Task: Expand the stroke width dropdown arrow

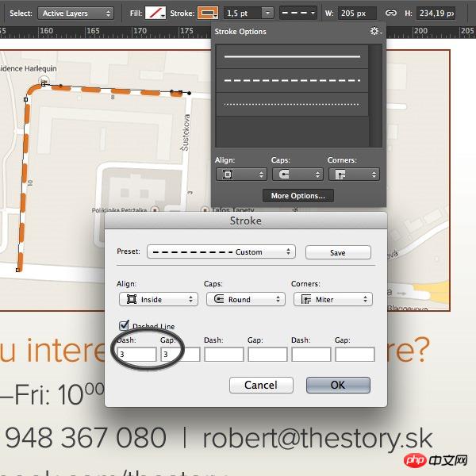Action: click(x=267, y=13)
